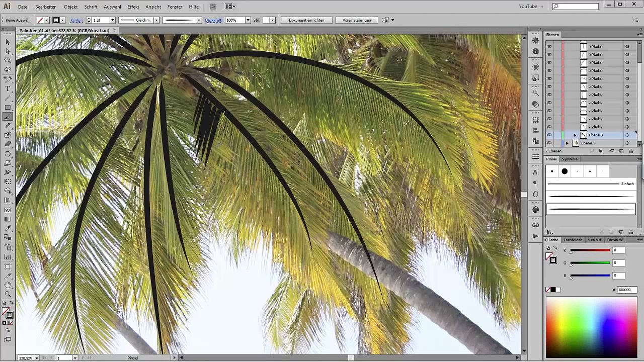Open the Character panel from the dock

tap(535, 172)
